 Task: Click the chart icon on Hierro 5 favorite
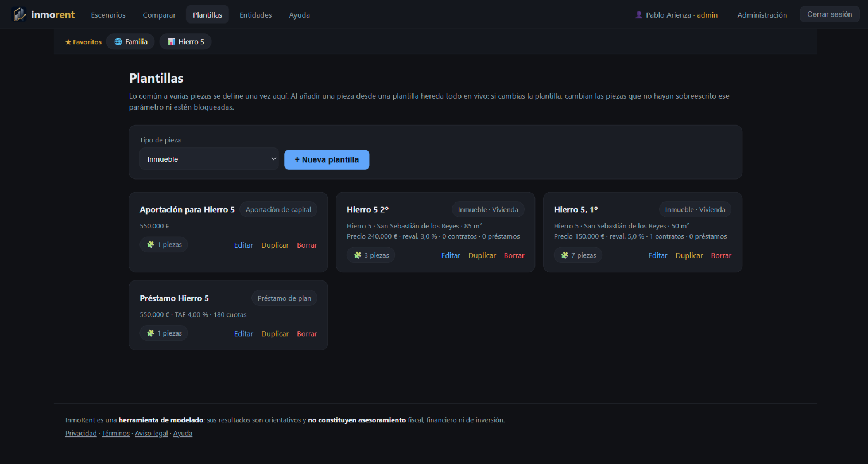point(171,42)
